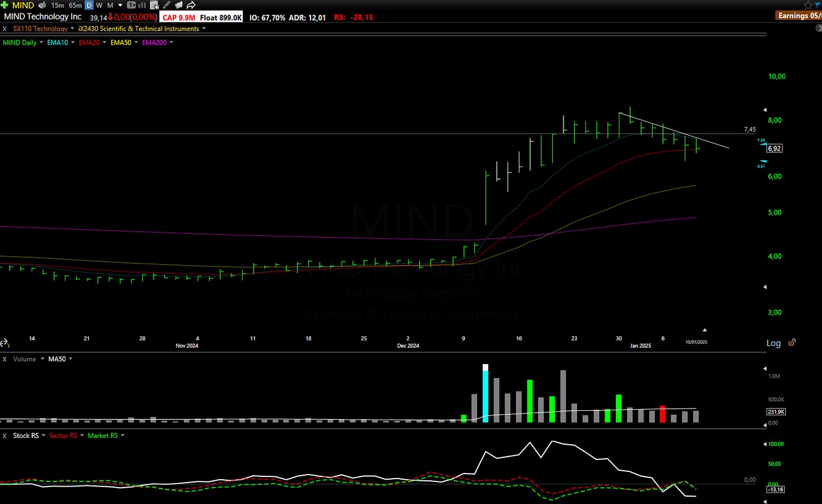Click the CAP 9.9M label

[x=178, y=17]
